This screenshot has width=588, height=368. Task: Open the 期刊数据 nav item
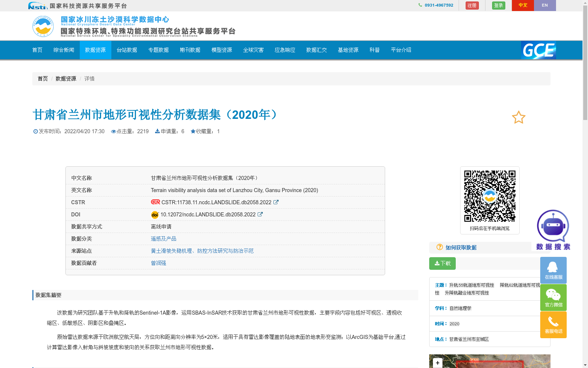click(x=190, y=50)
